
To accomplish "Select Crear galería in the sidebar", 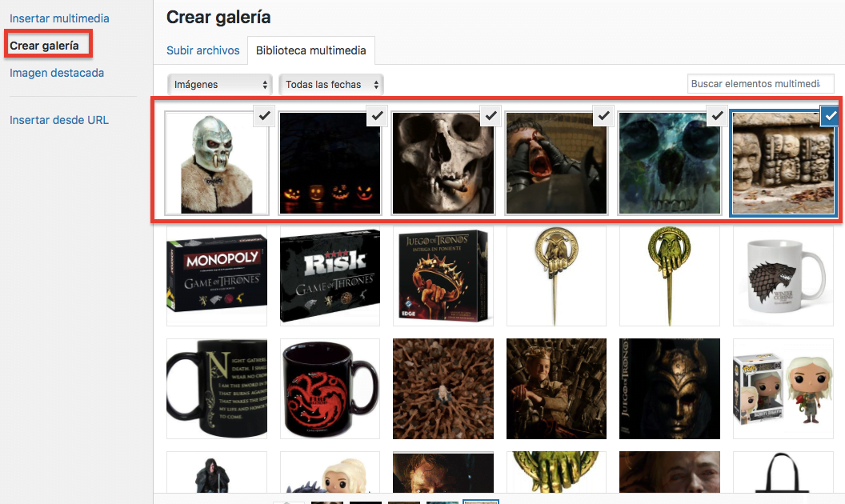I will pyautogui.click(x=44, y=46).
